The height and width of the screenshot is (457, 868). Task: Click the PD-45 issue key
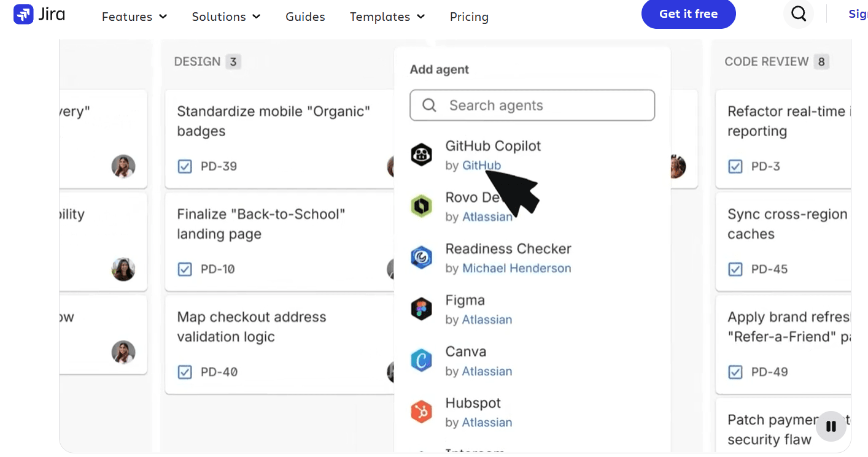click(x=770, y=269)
